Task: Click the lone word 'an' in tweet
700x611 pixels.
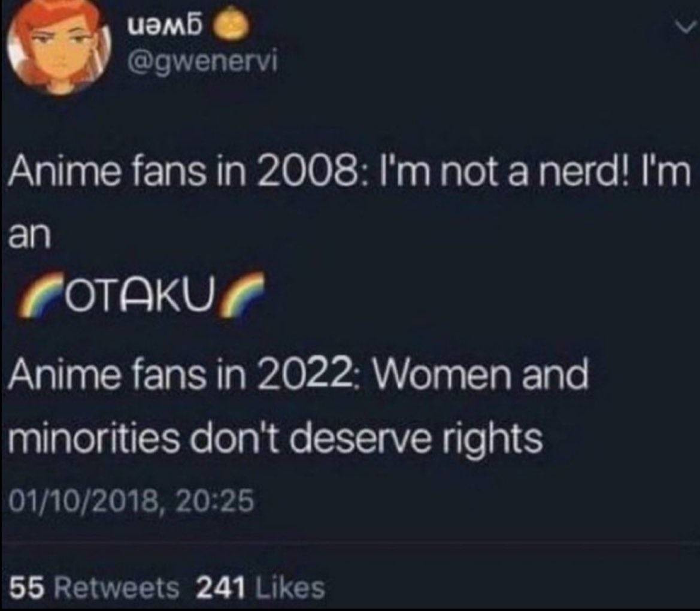Action: (x=30, y=234)
